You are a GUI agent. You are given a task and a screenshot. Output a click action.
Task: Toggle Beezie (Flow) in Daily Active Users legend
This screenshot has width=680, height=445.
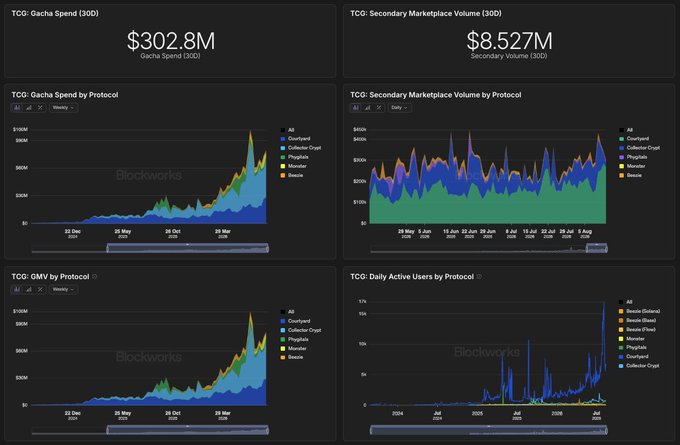pyautogui.click(x=638, y=329)
